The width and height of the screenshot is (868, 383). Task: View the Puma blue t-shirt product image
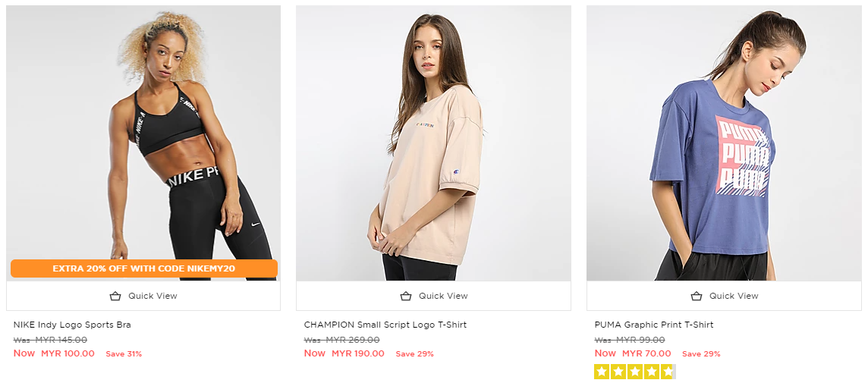pos(724,144)
